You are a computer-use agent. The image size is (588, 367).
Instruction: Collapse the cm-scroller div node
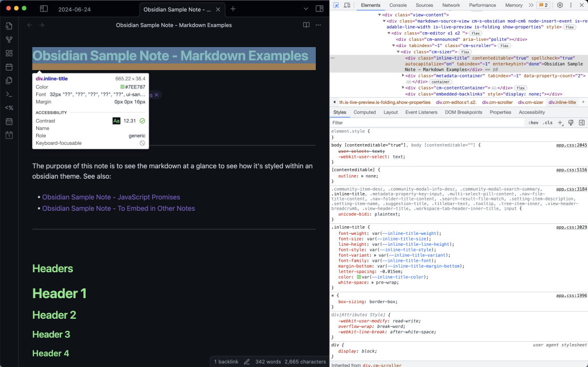(x=393, y=45)
